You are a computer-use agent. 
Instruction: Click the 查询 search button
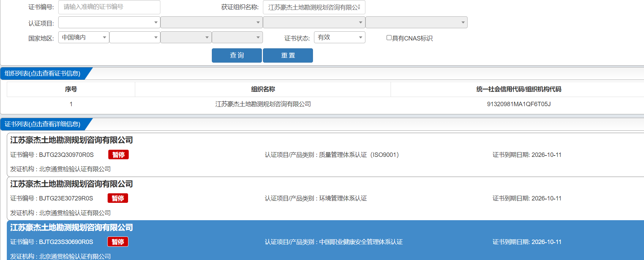[x=237, y=55]
